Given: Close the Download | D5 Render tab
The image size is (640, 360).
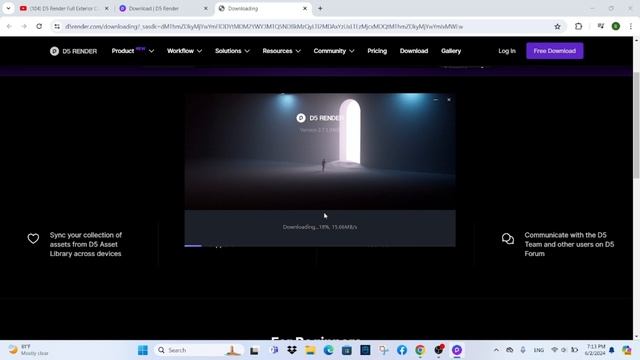Looking at the screenshot, I should click(205, 8).
